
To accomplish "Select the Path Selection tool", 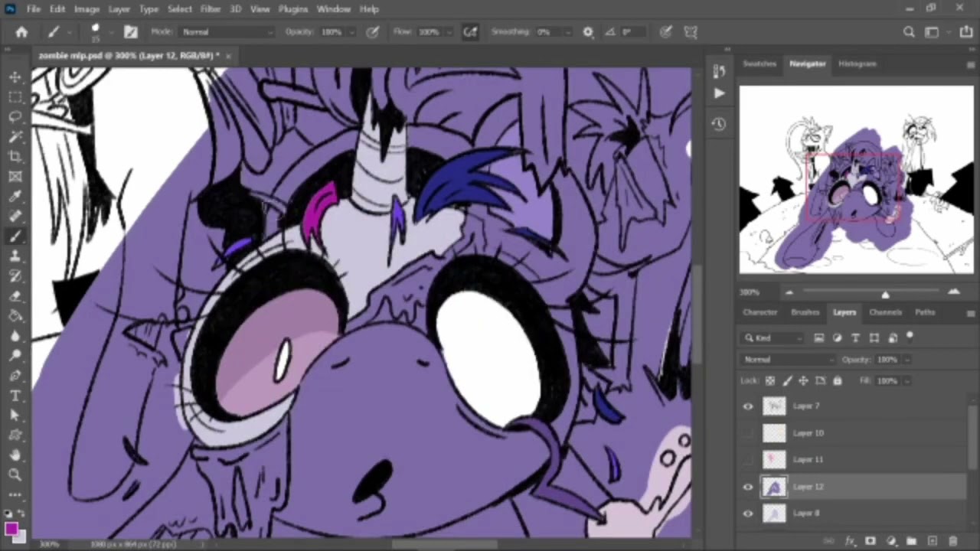I will coord(15,415).
